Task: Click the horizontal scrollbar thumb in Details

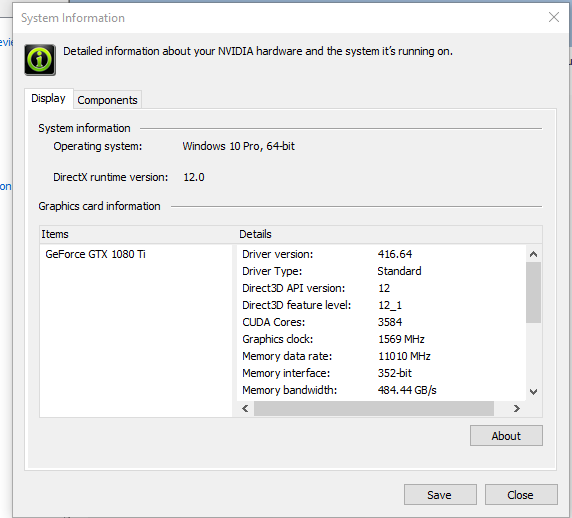Action: pos(374,408)
